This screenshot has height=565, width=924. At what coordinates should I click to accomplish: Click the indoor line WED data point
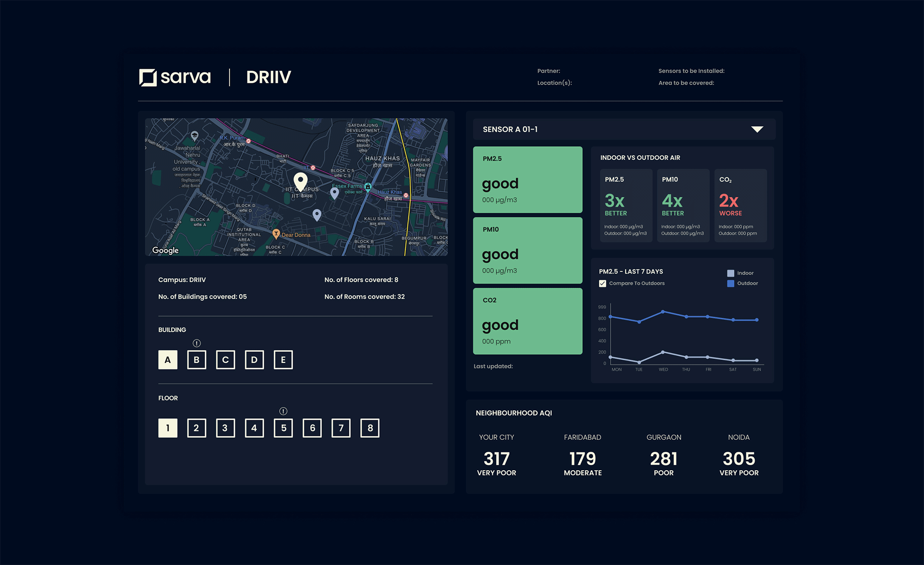663,352
